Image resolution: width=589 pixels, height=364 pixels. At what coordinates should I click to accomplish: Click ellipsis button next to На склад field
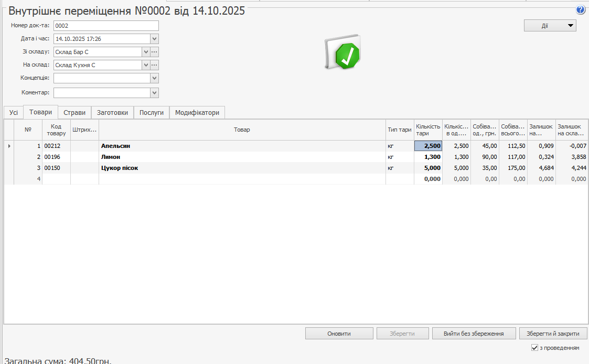(154, 65)
